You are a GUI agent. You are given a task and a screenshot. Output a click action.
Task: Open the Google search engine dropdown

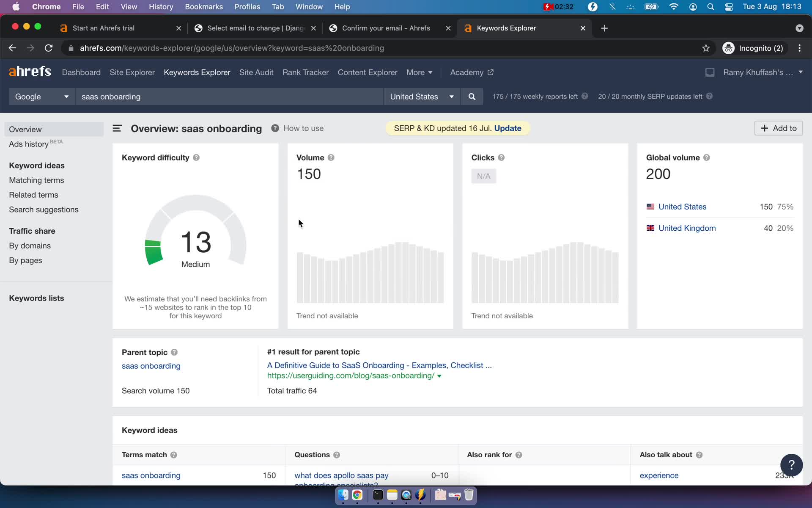[x=42, y=97]
